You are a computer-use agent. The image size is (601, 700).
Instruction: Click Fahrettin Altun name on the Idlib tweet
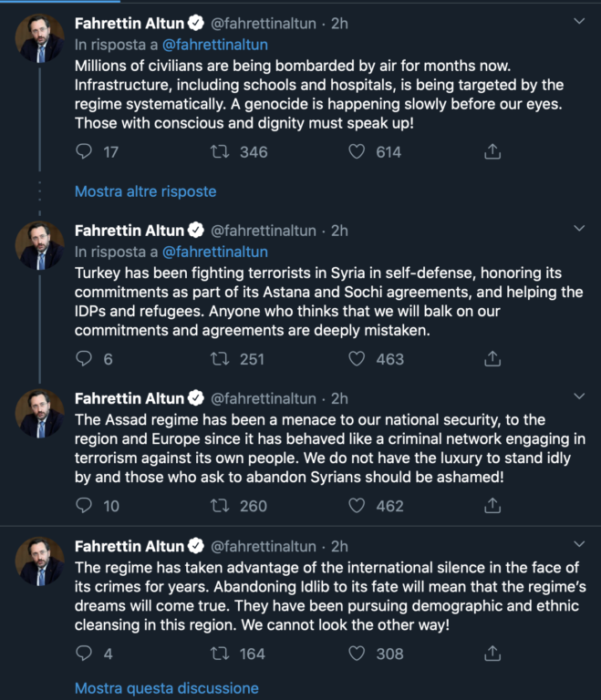click(130, 546)
